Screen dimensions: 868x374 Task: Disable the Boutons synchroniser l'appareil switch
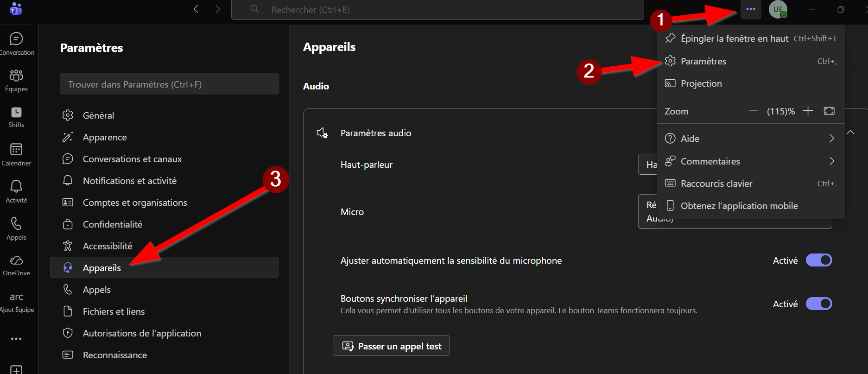(x=819, y=304)
